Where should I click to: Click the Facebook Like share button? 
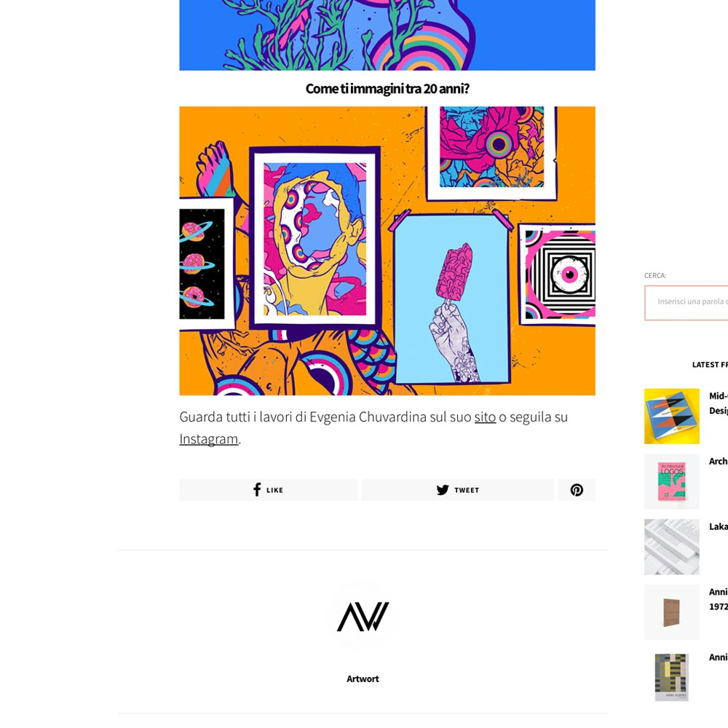268,490
